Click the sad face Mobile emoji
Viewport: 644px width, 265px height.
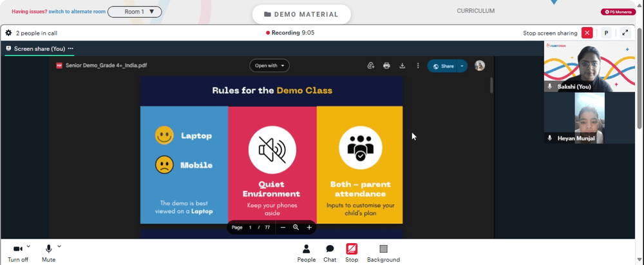click(164, 164)
